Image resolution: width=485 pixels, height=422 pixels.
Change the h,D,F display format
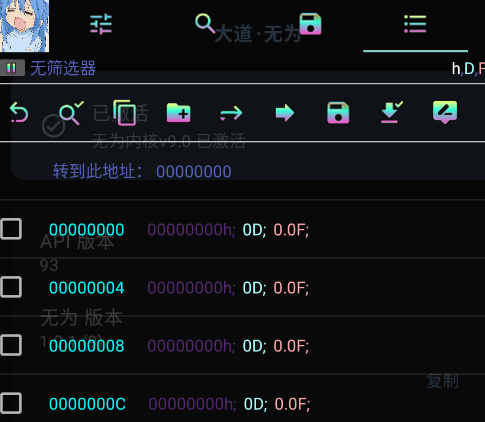pos(468,69)
